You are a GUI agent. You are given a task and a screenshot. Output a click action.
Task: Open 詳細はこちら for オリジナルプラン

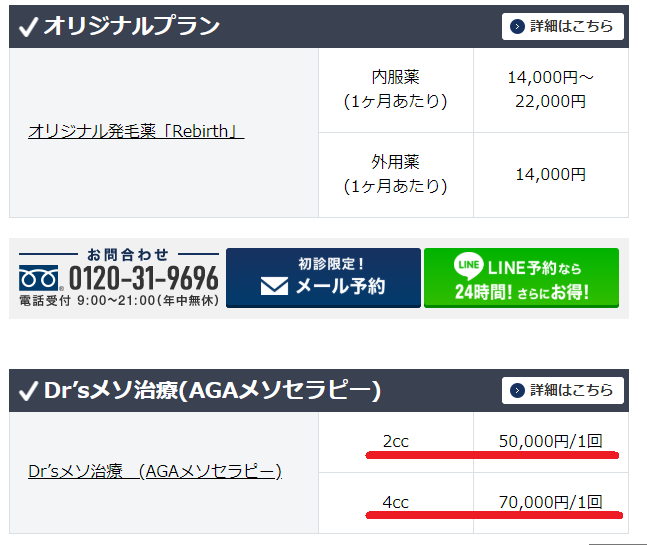click(x=562, y=26)
